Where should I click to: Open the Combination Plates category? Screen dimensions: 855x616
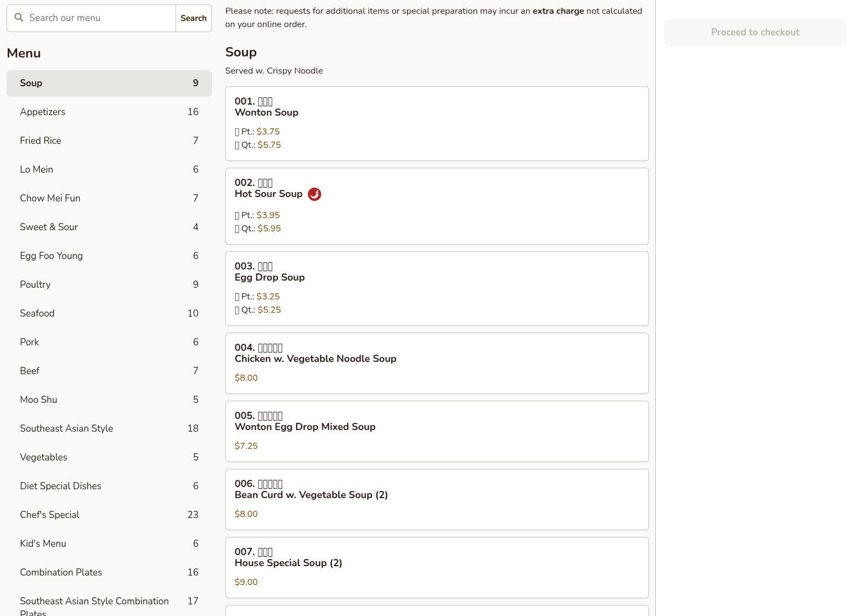point(109,573)
